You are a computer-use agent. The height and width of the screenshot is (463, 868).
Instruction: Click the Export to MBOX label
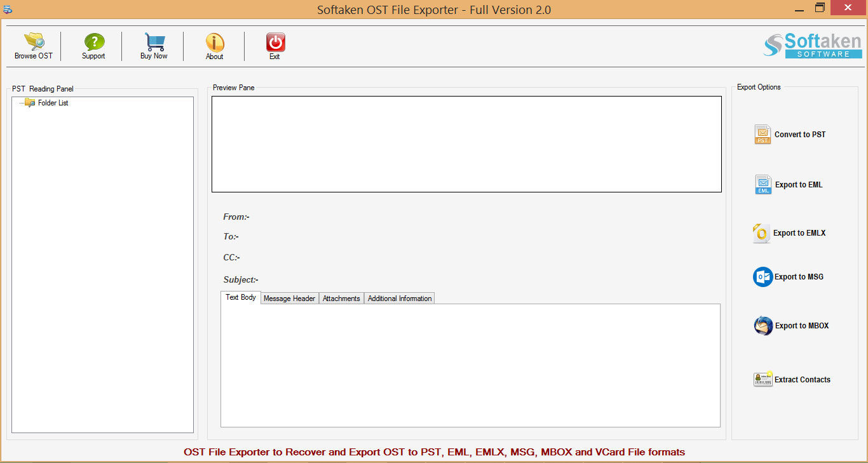pos(802,326)
